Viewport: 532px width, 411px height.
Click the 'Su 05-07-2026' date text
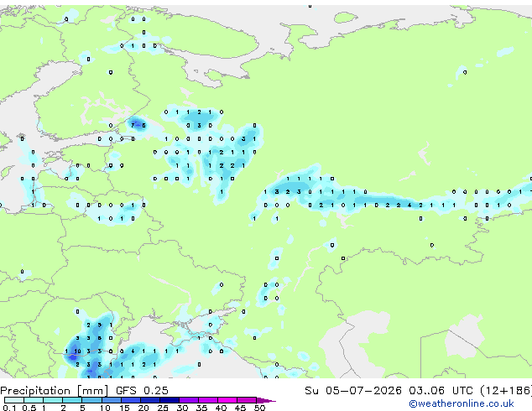(353, 391)
